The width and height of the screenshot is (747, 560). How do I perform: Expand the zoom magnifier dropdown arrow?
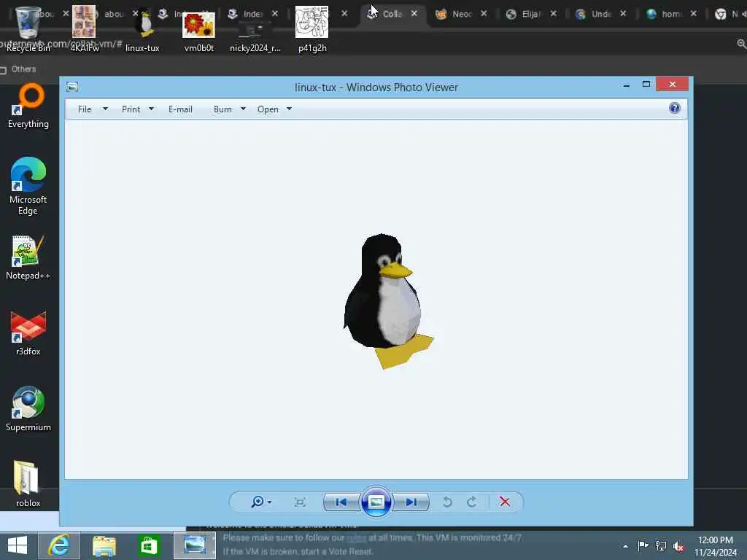270,502
